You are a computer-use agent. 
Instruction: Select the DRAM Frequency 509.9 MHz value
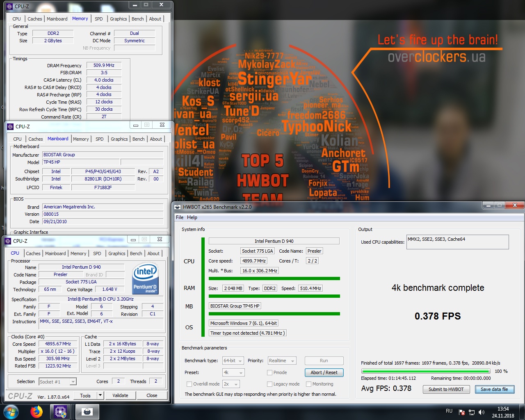coord(104,65)
